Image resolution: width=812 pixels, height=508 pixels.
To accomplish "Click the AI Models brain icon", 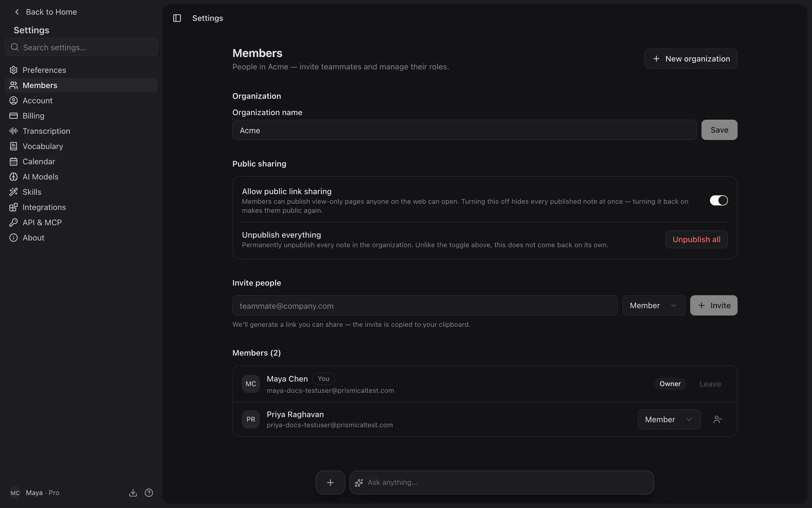I will (14, 177).
